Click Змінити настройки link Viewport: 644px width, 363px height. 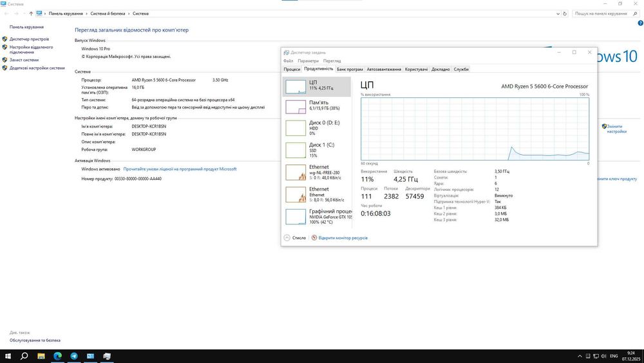pos(616,129)
